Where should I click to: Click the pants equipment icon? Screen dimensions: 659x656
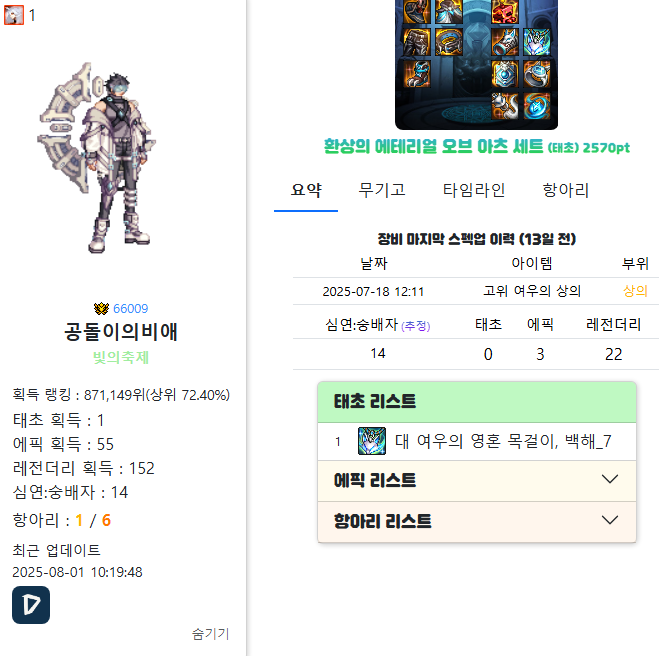[417, 42]
